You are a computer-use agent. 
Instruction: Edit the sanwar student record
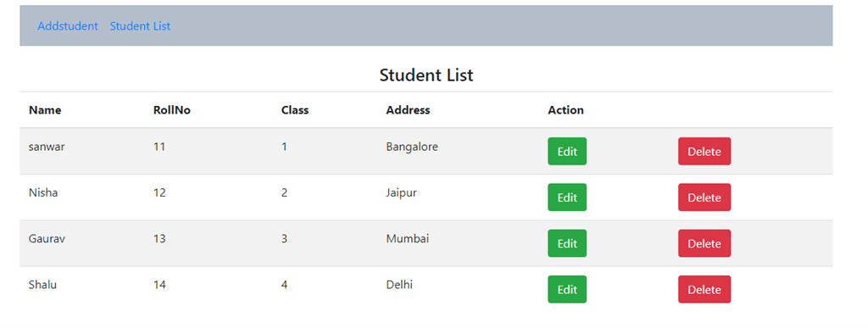point(567,152)
